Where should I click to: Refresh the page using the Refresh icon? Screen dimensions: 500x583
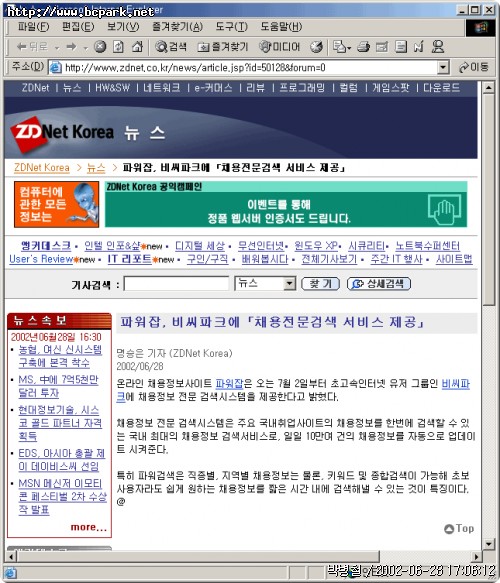coord(118,47)
